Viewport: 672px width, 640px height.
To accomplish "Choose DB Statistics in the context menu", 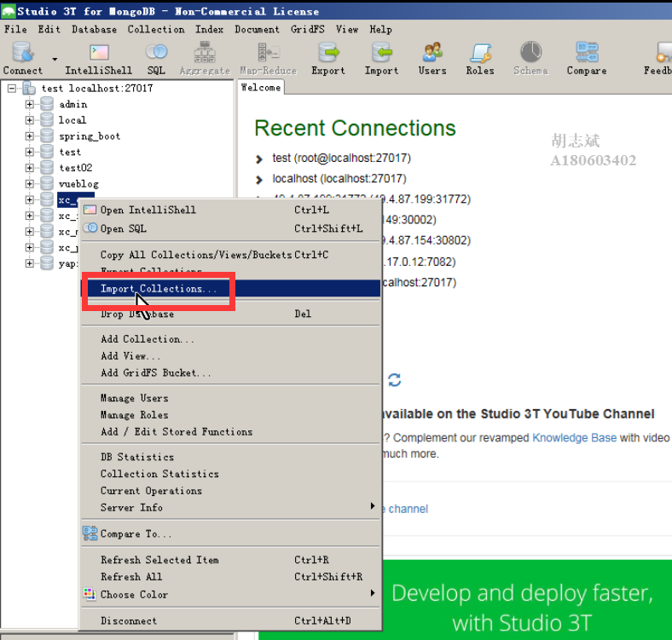I will click(x=231, y=457).
